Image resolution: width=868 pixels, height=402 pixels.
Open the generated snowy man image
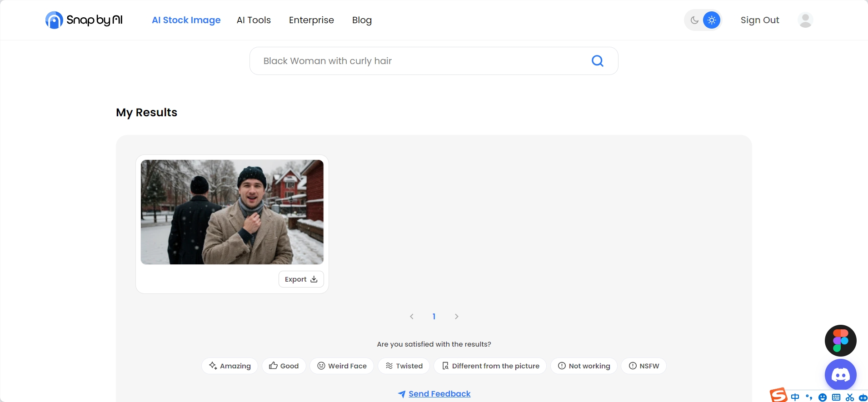pyautogui.click(x=232, y=212)
